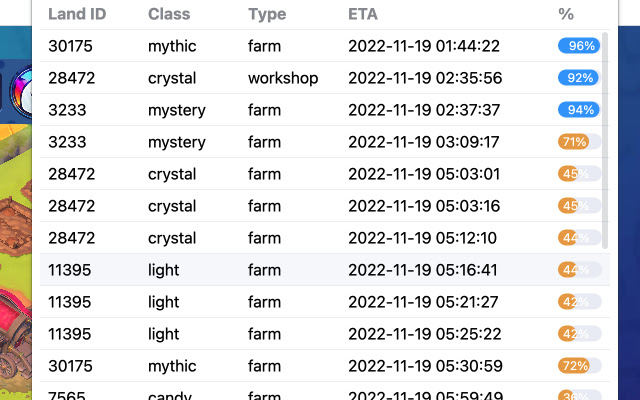Click the 71% orange progress pill
Image resolution: width=640 pixels, height=400 pixels.
(x=579, y=142)
